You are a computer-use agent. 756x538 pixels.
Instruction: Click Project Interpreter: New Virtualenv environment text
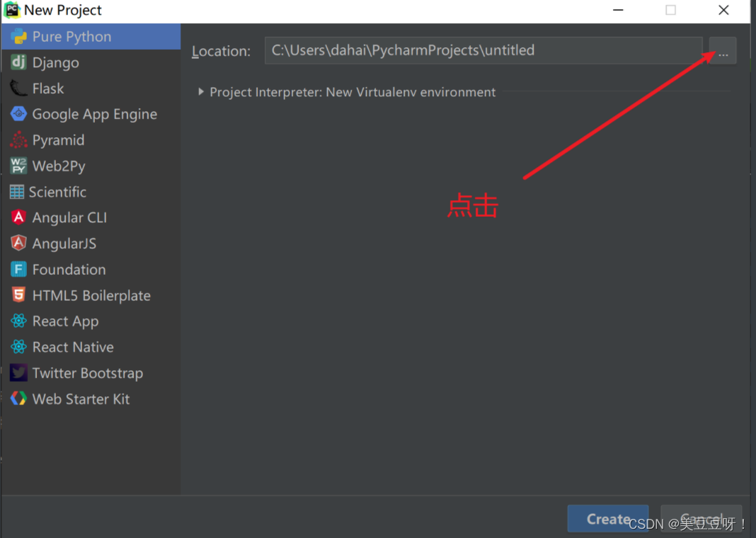coord(353,92)
